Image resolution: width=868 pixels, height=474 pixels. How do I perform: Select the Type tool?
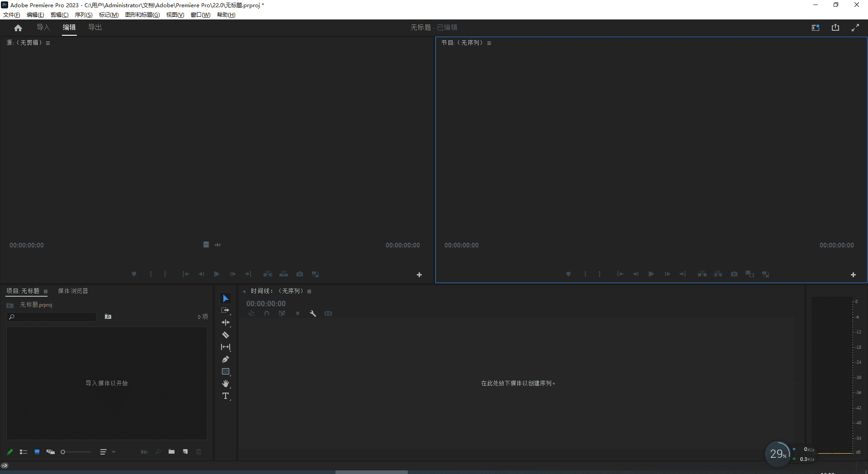tap(226, 396)
